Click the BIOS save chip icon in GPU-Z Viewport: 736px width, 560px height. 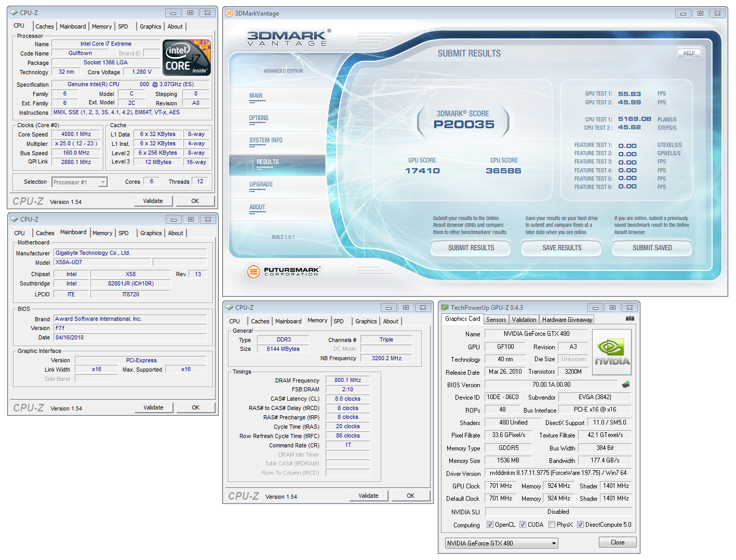pos(626,385)
